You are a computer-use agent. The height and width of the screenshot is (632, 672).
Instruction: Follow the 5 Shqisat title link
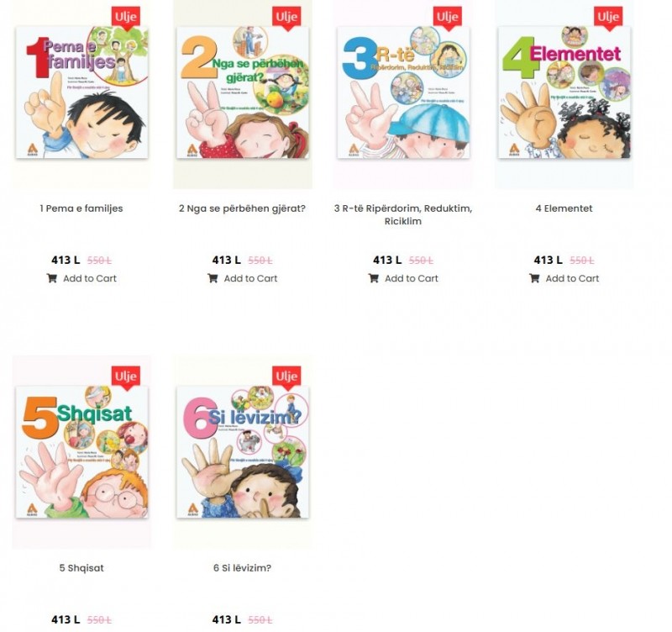[x=81, y=567]
